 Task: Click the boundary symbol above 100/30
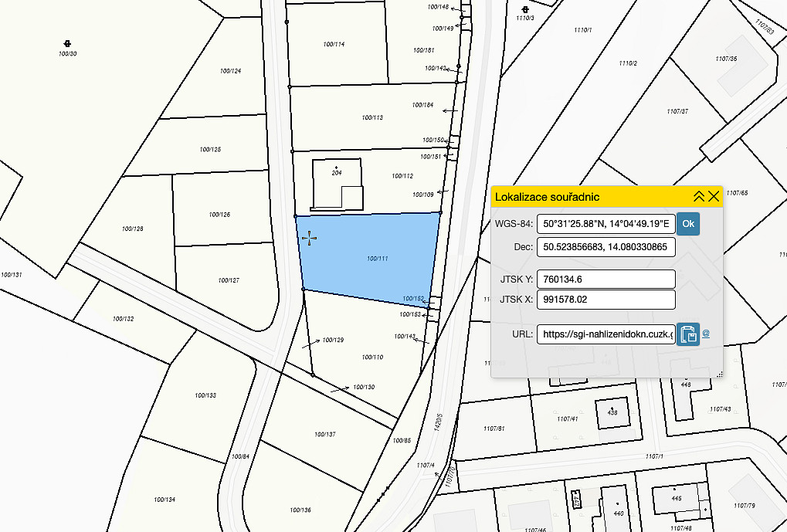68,43
